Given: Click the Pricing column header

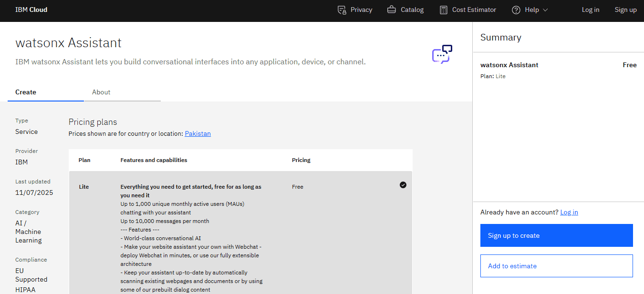Looking at the screenshot, I should click(x=301, y=160).
